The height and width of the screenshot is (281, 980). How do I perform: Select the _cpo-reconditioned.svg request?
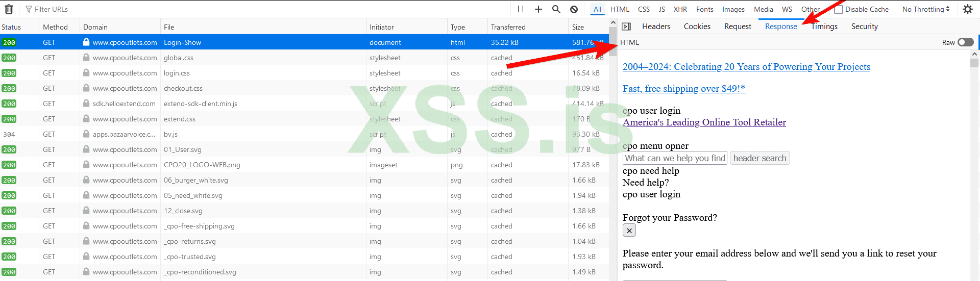point(305,272)
